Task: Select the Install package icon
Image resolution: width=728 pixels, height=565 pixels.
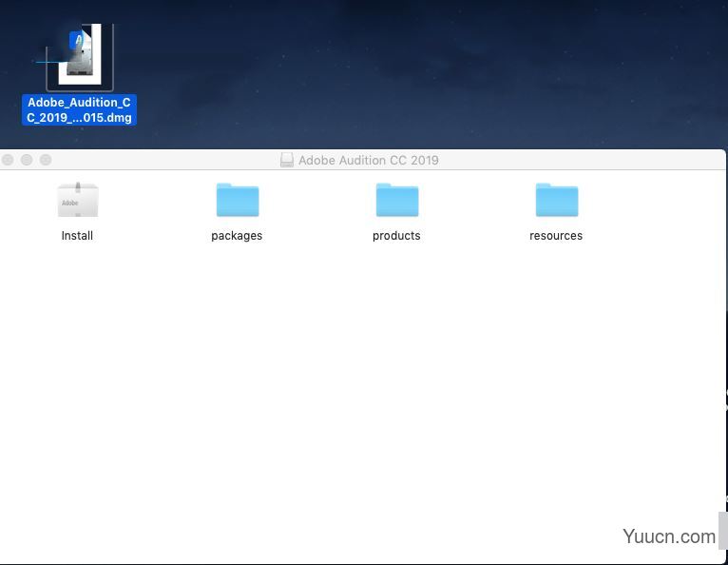Action: pyautogui.click(x=77, y=201)
